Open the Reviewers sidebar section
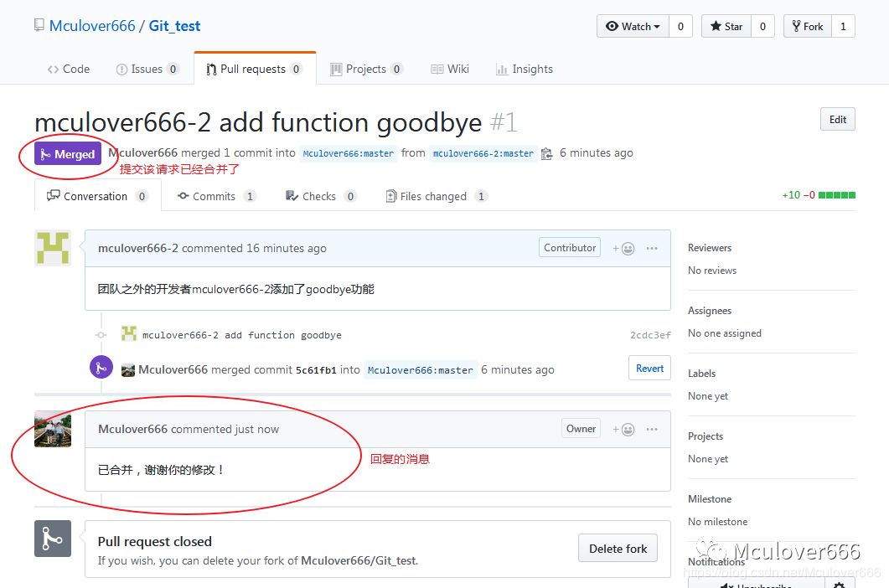Viewport: 889px width, 588px height. click(709, 248)
